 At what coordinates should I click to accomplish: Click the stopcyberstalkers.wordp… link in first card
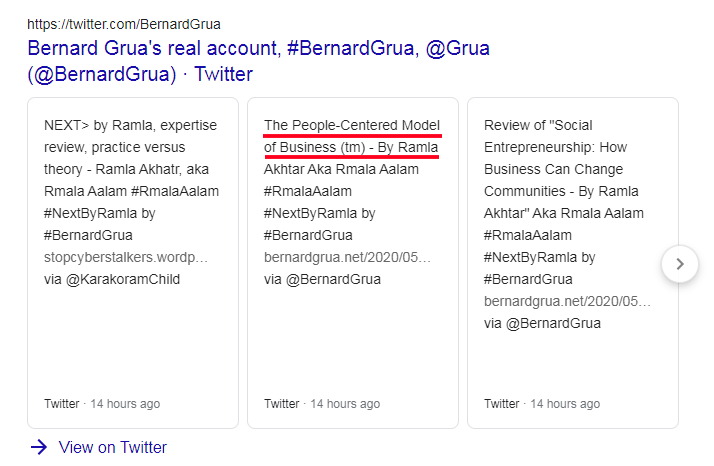coord(126,257)
